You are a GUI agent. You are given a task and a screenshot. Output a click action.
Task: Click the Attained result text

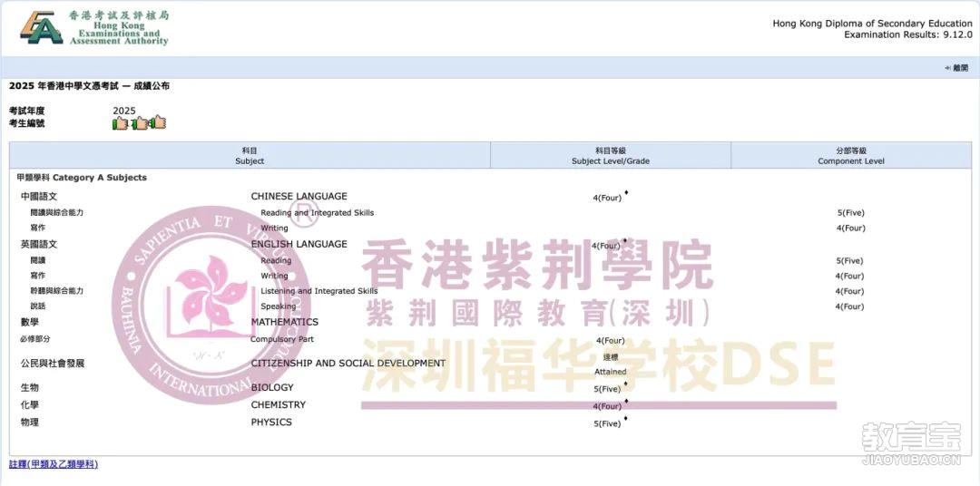(611, 372)
